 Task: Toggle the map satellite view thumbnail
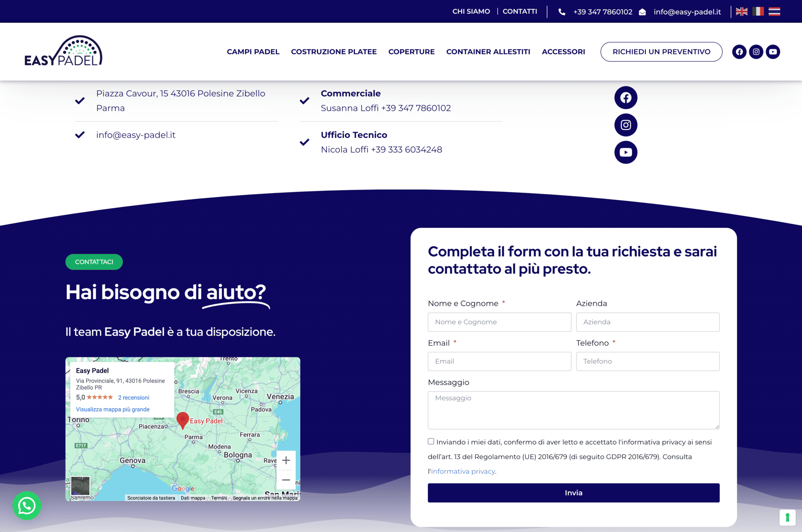80,486
